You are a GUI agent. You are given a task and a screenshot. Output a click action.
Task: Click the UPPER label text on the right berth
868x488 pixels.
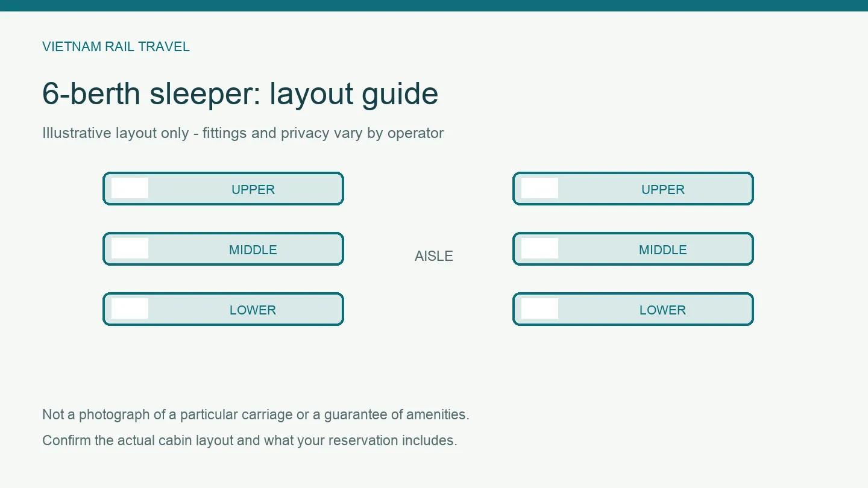tap(663, 189)
